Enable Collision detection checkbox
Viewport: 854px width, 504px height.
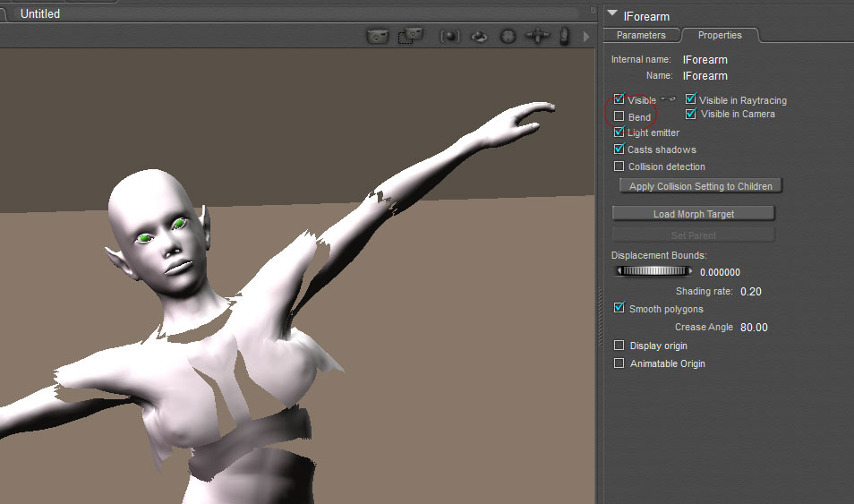click(x=619, y=167)
